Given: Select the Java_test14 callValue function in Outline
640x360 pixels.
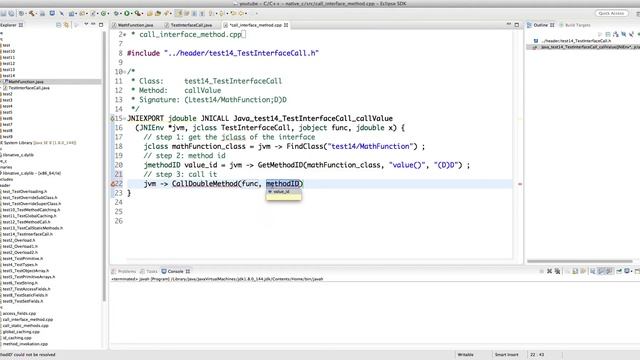Looking at the screenshot, I should (586, 47).
